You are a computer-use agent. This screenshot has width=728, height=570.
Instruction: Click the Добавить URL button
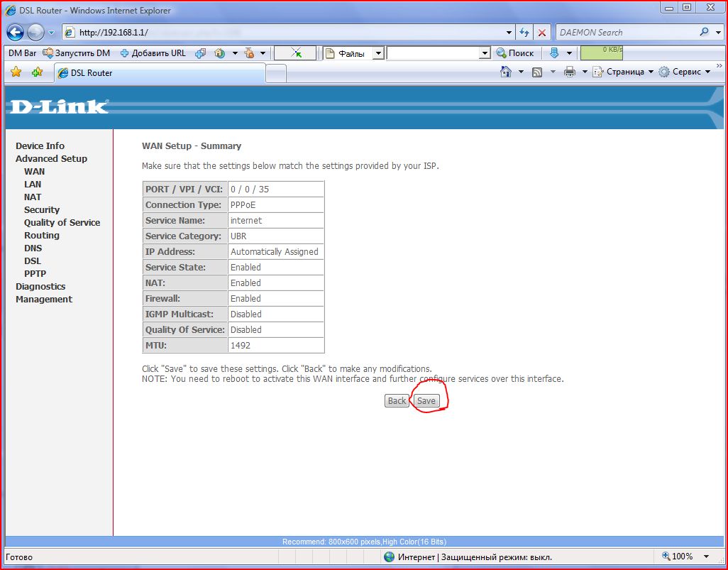coord(153,53)
